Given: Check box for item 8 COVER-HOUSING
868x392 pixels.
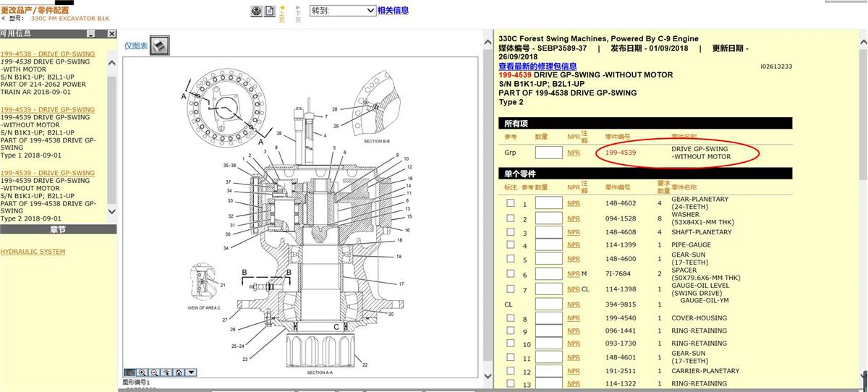Looking at the screenshot, I should coord(511,318).
